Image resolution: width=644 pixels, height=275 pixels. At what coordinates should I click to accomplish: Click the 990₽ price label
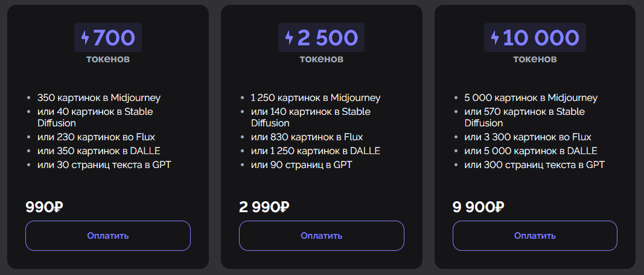point(44,207)
